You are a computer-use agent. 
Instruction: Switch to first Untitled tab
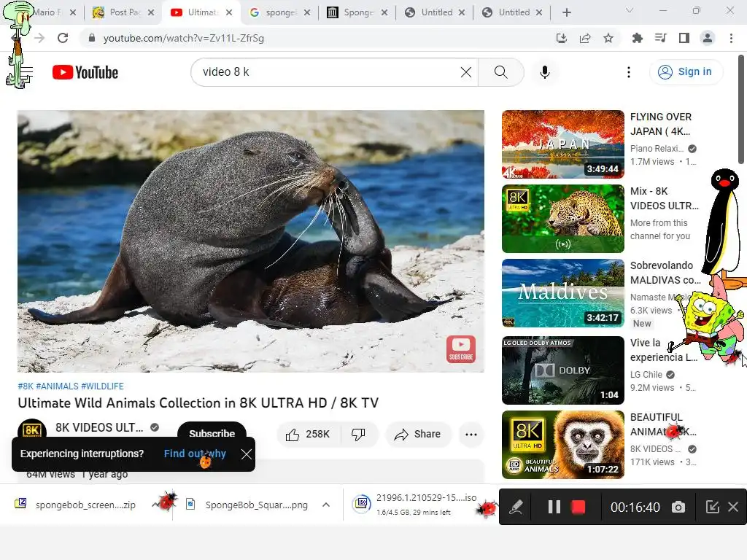tap(436, 12)
